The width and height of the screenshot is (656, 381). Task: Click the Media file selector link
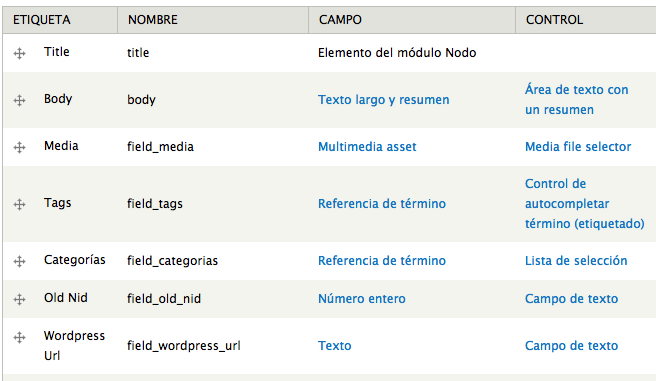pos(578,147)
